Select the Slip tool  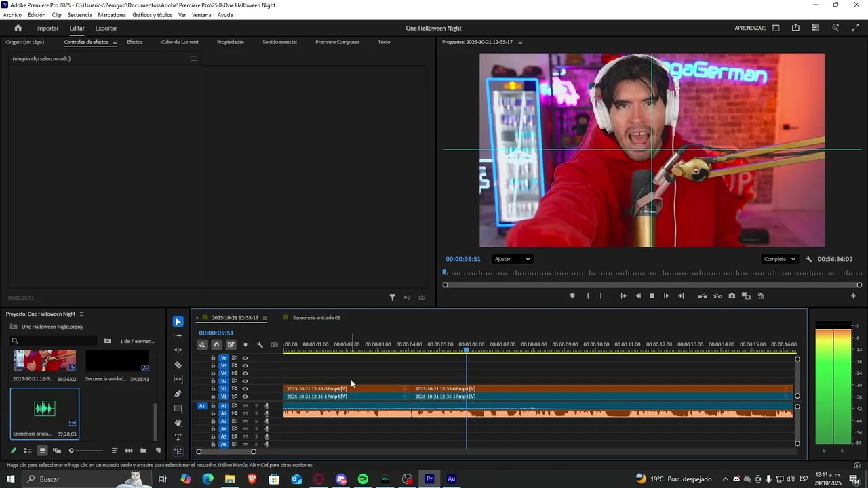point(178,379)
